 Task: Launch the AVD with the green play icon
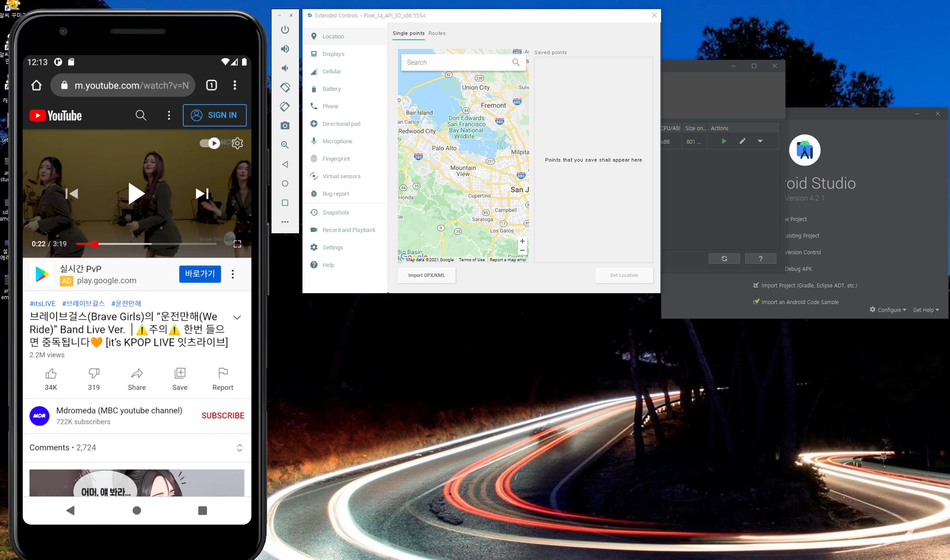(x=724, y=141)
